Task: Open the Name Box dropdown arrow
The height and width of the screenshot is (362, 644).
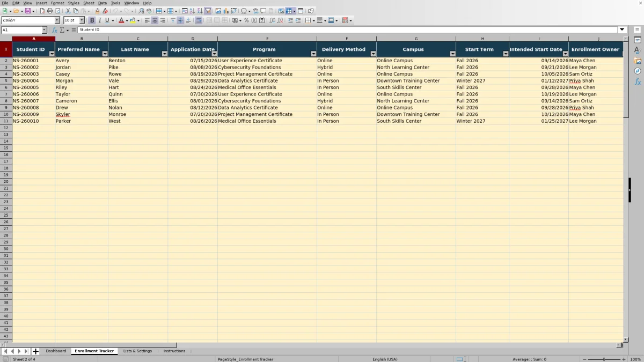Action: (x=44, y=30)
